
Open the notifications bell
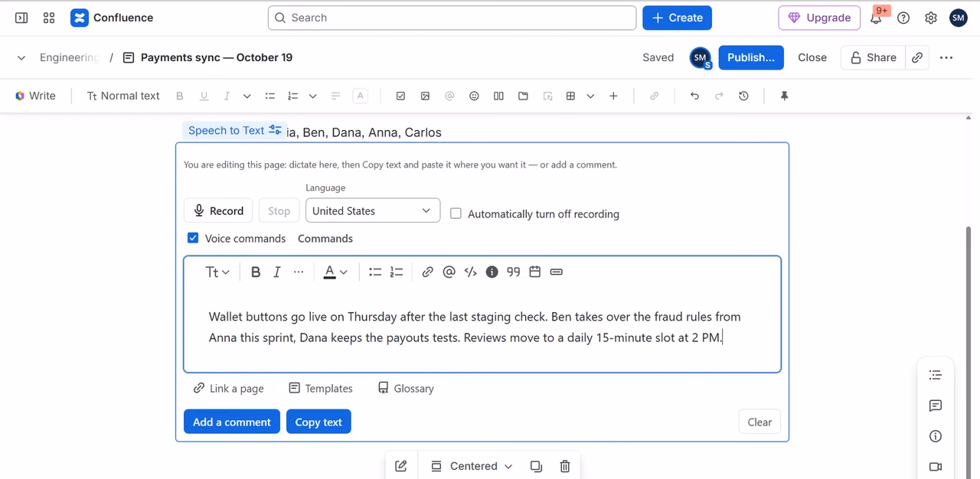(x=876, y=18)
